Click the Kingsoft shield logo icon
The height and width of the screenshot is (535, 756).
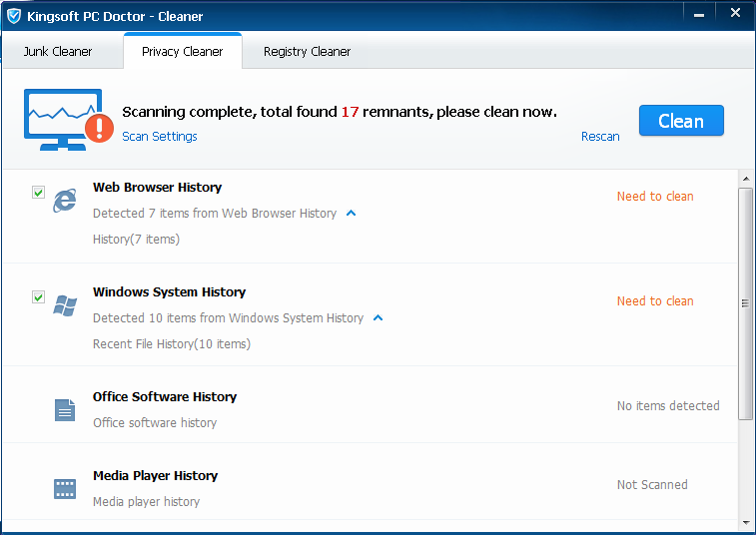[14, 16]
